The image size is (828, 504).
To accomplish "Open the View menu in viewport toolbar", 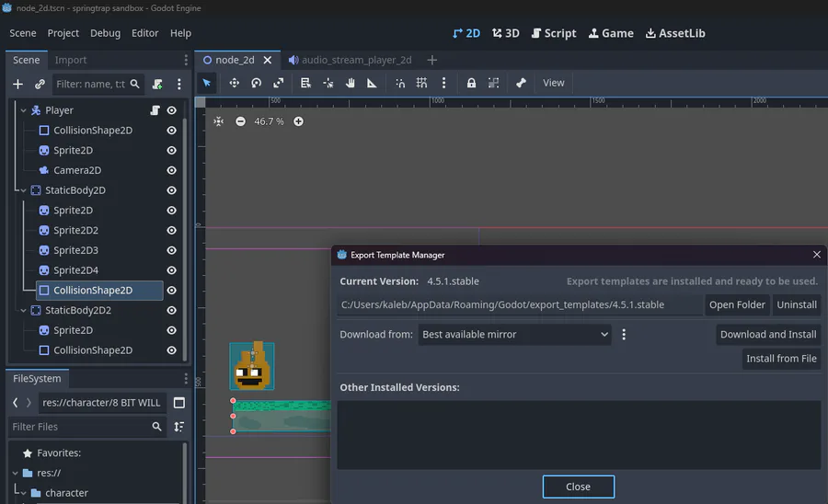I will [x=554, y=83].
